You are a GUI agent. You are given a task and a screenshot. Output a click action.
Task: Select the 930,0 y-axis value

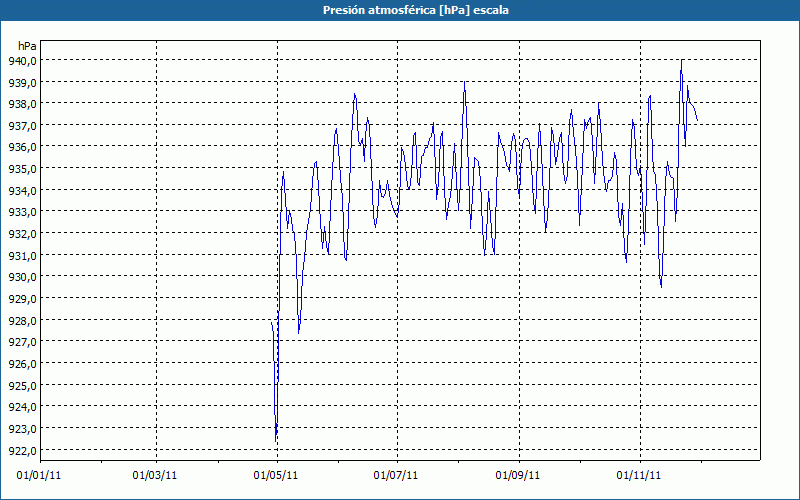tap(22, 277)
